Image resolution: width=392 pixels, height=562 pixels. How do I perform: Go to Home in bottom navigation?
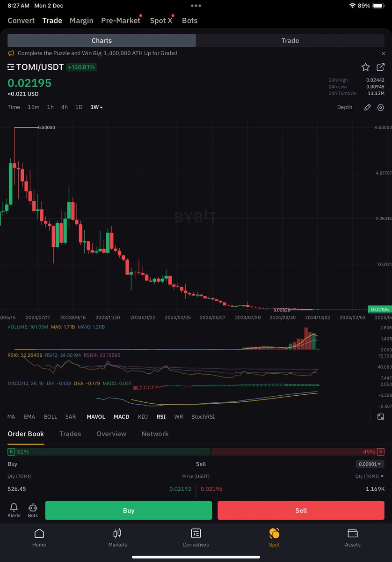(39, 538)
